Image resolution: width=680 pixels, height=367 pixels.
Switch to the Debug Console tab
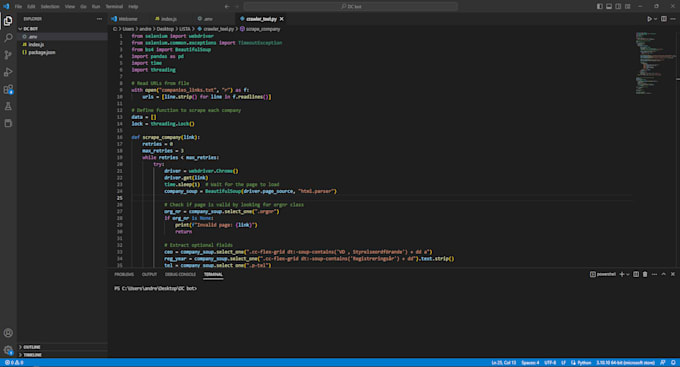click(180, 274)
